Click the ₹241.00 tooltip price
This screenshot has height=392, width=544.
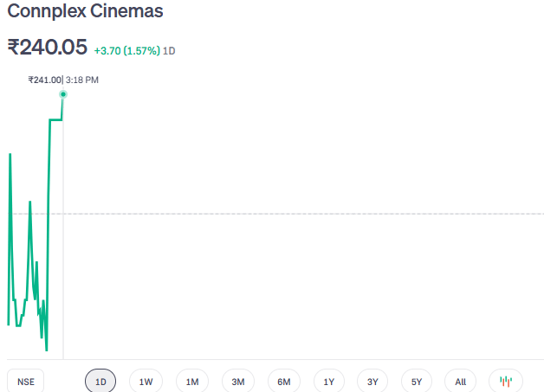44,80
